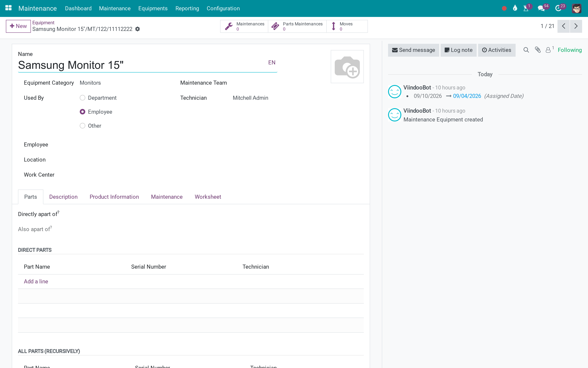Open the gear actions menu for record
The image size is (588, 368).
tap(137, 29)
